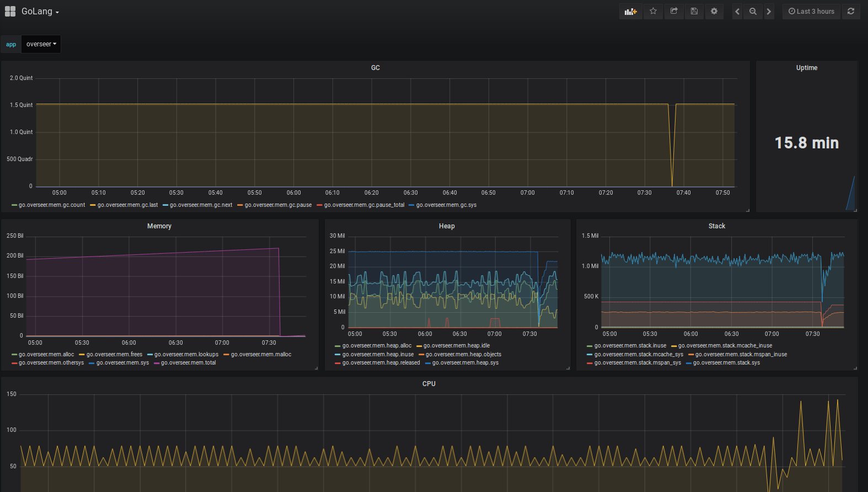Zoom out the time range
Screen dimensions: 868x492
(x=753, y=12)
